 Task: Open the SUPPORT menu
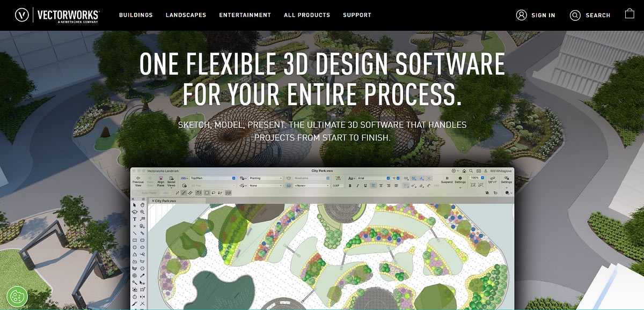point(357,15)
